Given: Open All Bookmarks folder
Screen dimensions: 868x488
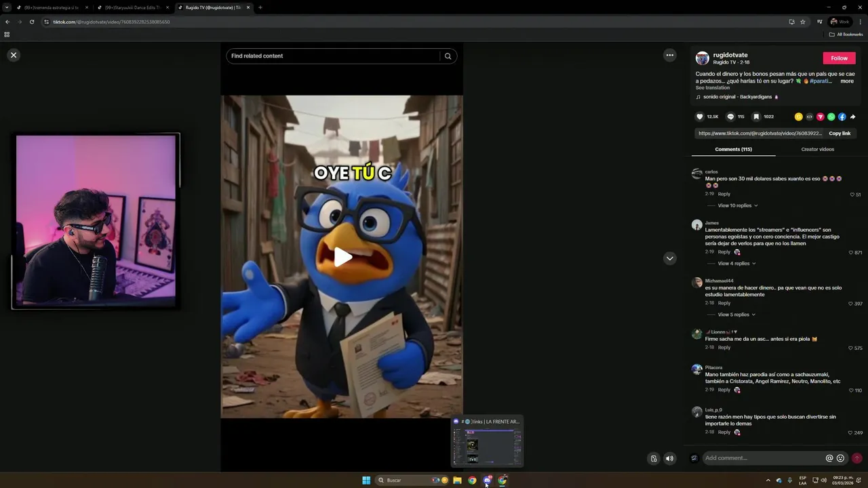Looking at the screenshot, I should 846,35.
